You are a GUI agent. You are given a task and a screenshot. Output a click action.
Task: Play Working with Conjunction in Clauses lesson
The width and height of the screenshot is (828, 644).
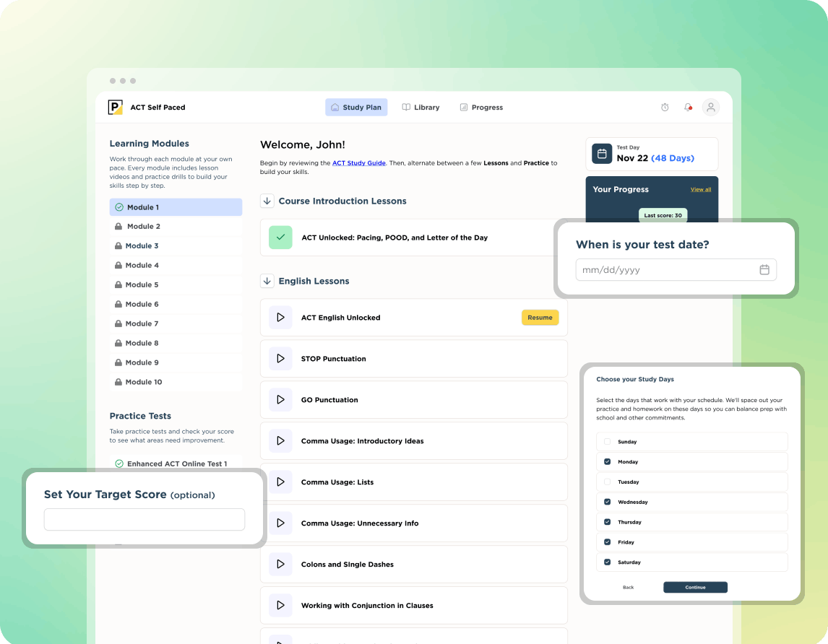[x=280, y=606]
